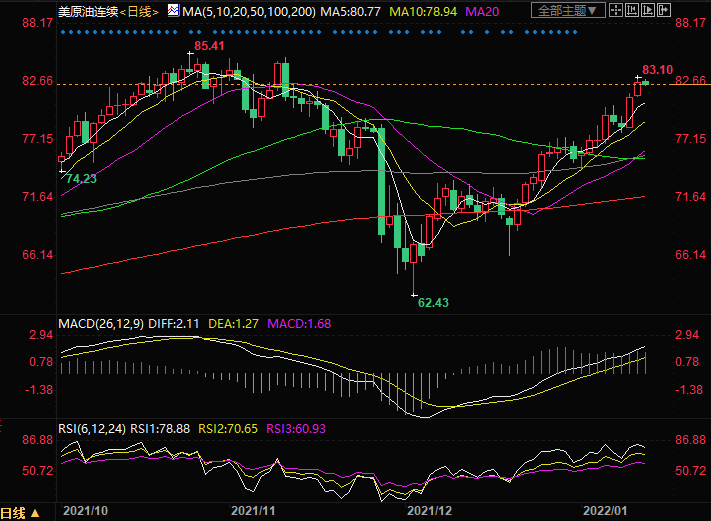This screenshot has height=521, width=711.
Task: Click the last icon in top-right corner
Action: click(662, 11)
